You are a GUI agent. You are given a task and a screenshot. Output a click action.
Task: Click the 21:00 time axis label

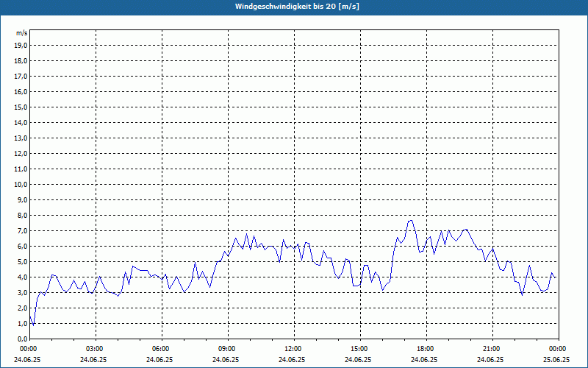491,349
